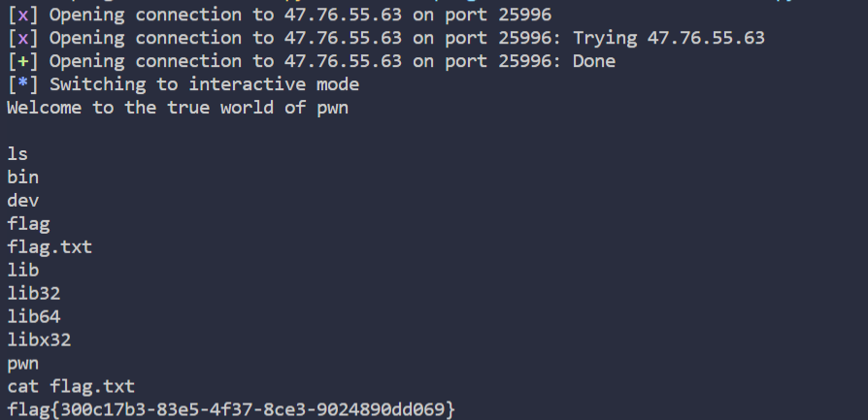Click the first purple x status marker
The height and width of the screenshot is (420, 868).
[x=22, y=15]
